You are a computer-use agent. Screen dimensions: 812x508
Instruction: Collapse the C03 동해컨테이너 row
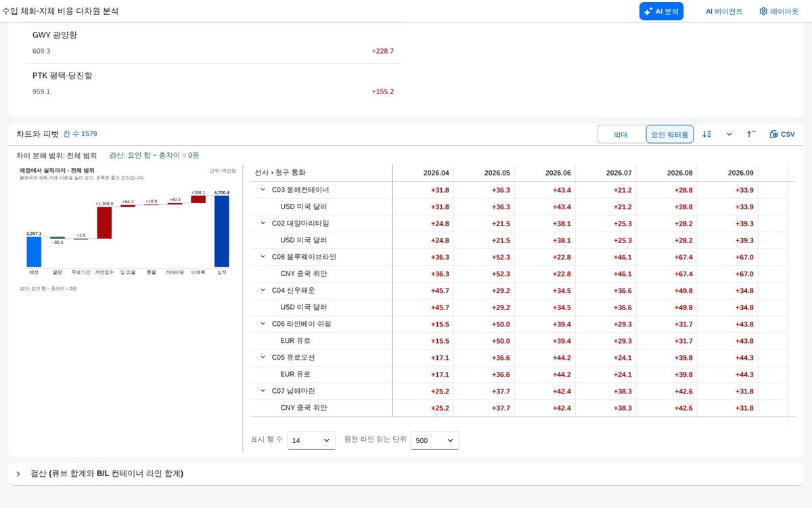pos(263,190)
